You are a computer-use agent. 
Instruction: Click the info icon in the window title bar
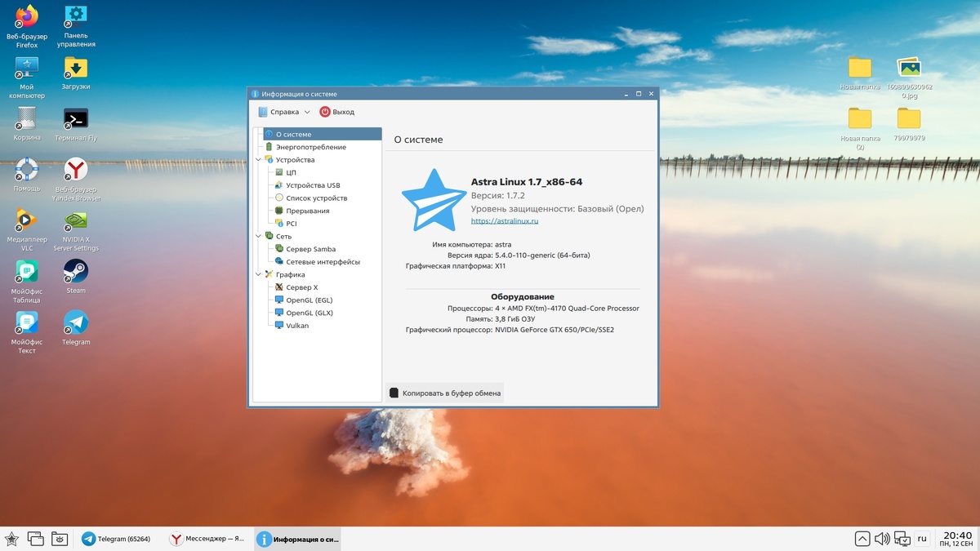(256, 94)
